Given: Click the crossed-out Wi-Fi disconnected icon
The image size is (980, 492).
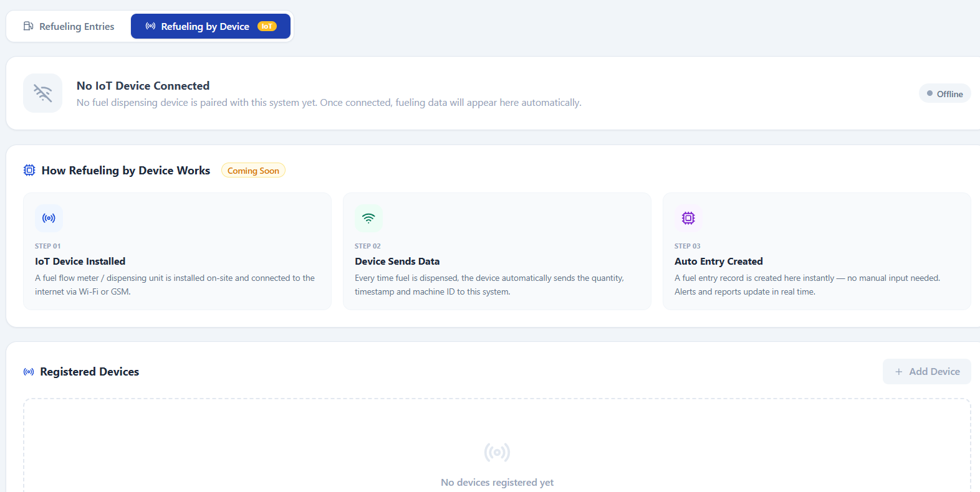Looking at the screenshot, I should 43,93.
